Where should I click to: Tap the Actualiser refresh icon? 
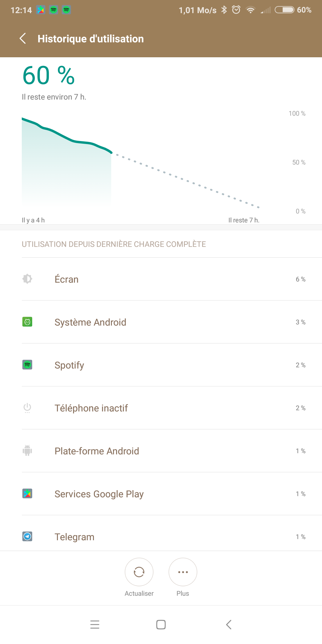(x=139, y=572)
